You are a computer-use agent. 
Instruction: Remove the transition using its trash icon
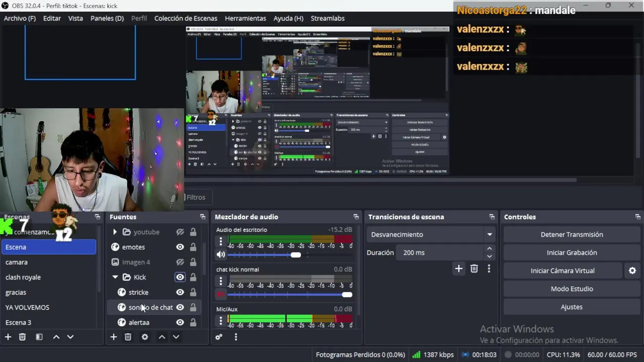click(474, 269)
